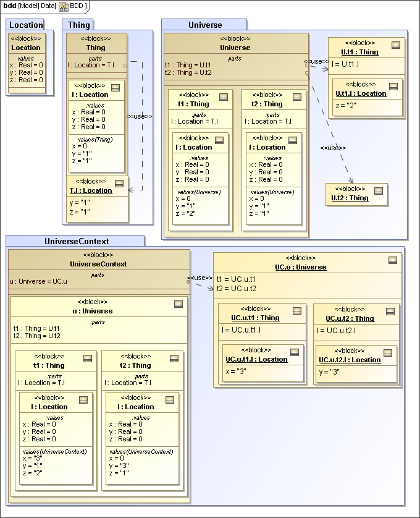This screenshot has width=420, height=518.
Task: Select x = "3" under values(UniverseContext) in t1
Action: coord(32,458)
